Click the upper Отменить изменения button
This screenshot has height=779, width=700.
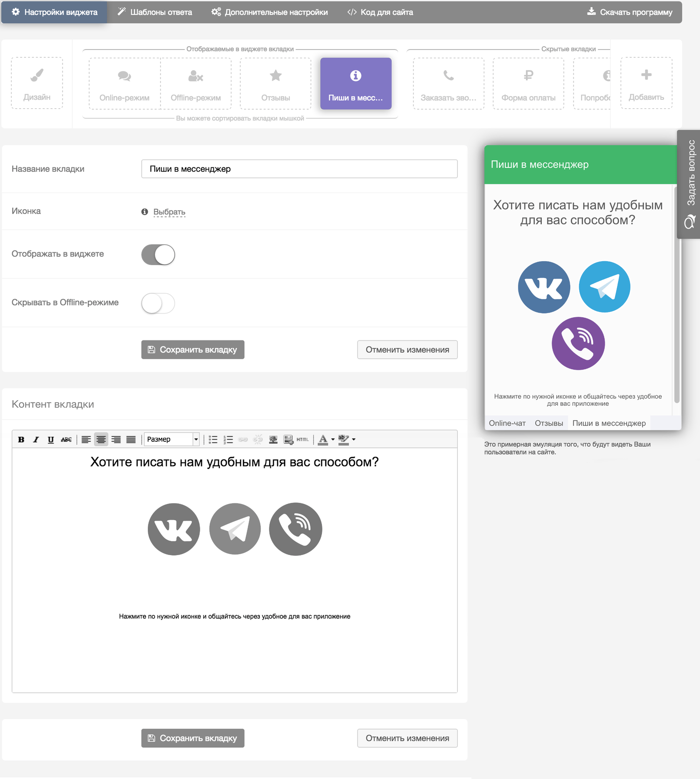point(407,350)
